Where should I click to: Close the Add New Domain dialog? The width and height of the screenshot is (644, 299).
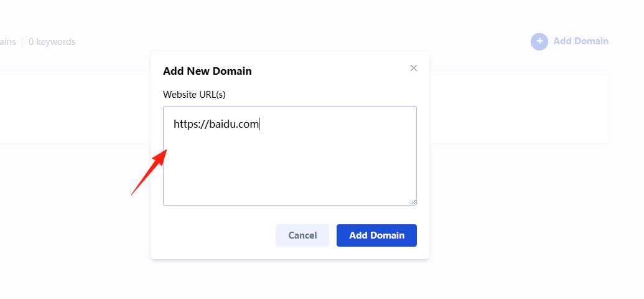click(x=414, y=68)
